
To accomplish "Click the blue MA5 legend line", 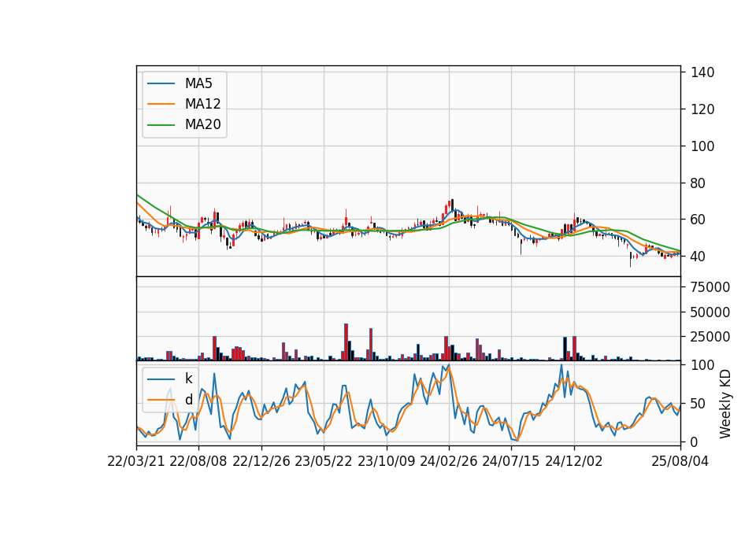I will (161, 83).
